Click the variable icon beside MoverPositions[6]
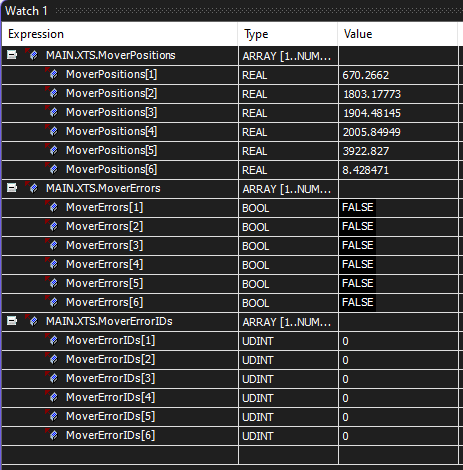This screenshot has height=470, width=463. [52, 169]
